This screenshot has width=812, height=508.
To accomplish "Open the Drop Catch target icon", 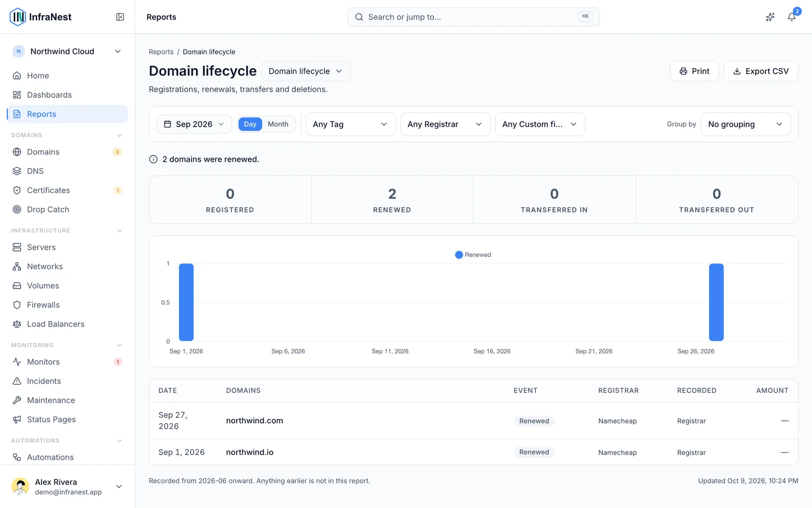I will (x=17, y=209).
